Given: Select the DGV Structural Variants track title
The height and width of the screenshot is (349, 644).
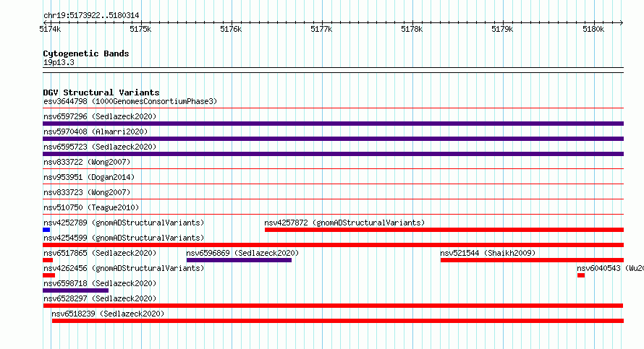Looking at the screenshot, I should (x=101, y=92).
